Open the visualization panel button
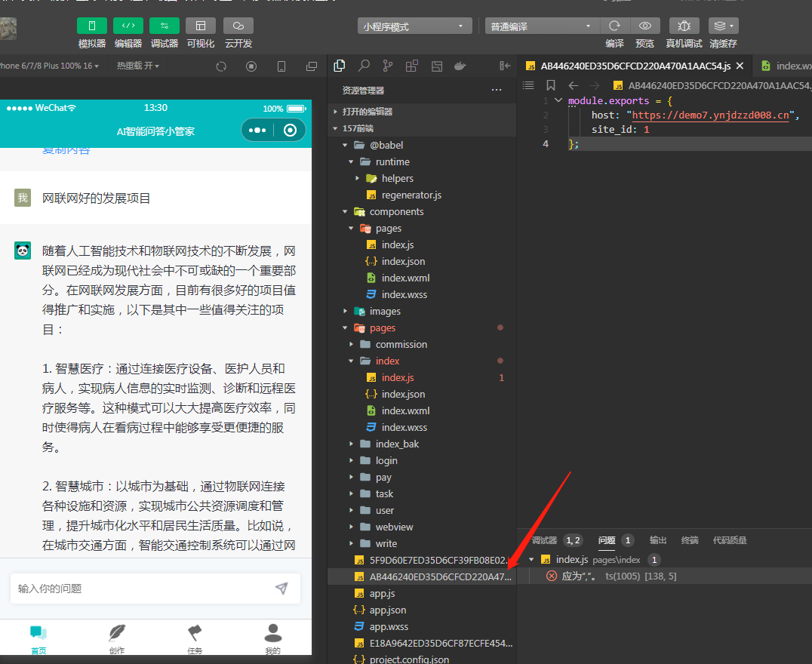This screenshot has width=812, height=664. pos(201,26)
